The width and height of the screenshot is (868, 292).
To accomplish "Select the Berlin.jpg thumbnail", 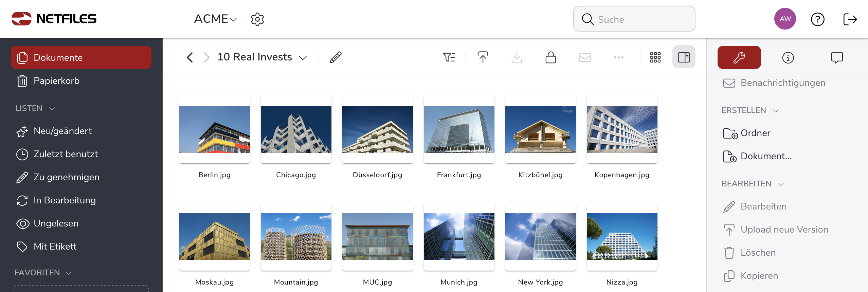I will pyautogui.click(x=214, y=129).
